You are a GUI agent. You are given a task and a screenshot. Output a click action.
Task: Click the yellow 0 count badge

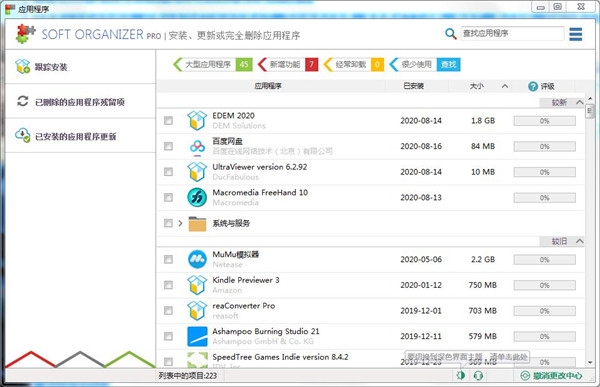tap(377, 64)
